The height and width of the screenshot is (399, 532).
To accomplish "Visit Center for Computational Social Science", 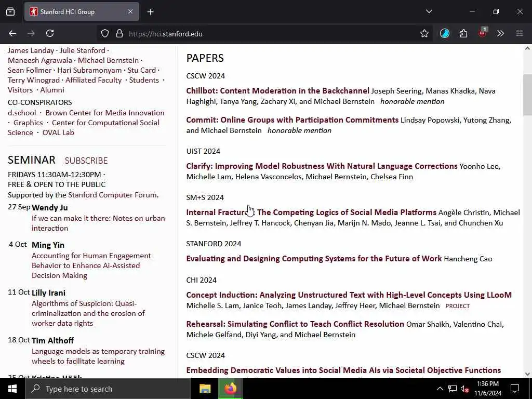I will 84,128.
